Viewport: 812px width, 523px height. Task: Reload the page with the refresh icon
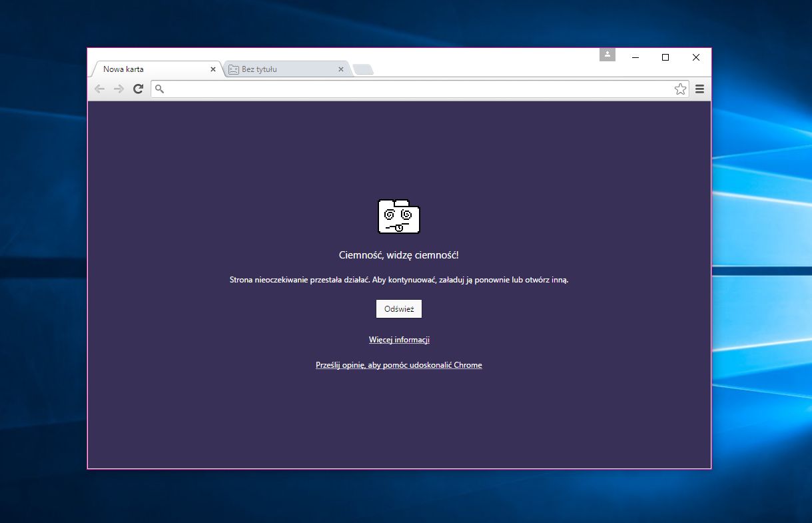coord(138,89)
